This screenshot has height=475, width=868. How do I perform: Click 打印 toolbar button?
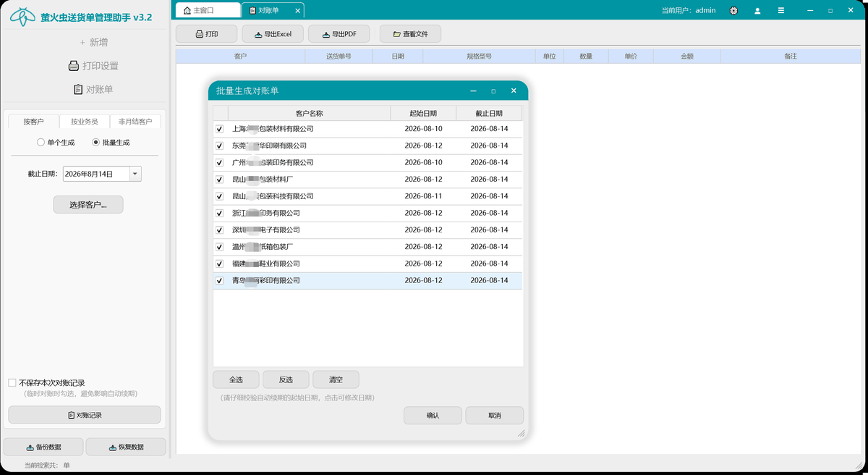pyautogui.click(x=207, y=34)
